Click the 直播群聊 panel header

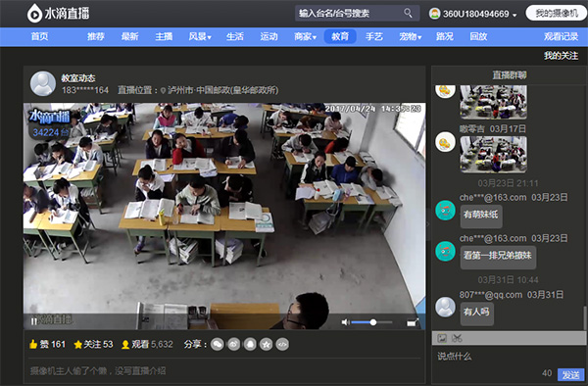click(510, 75)
